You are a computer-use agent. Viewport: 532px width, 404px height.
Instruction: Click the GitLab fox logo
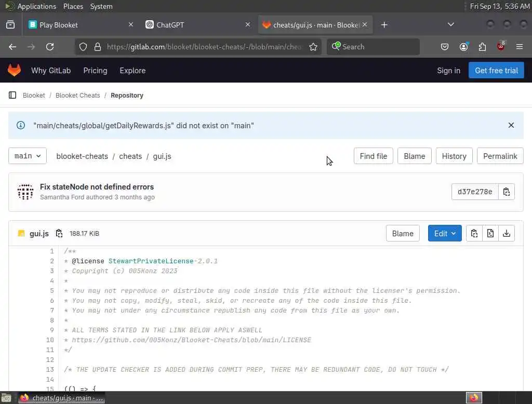pos(14,70)
